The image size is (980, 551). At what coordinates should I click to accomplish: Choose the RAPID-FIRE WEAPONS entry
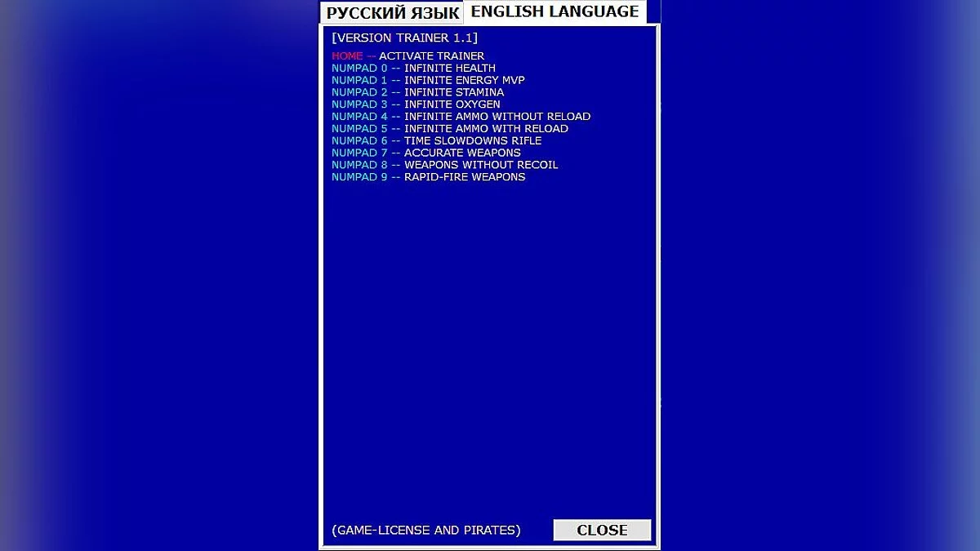pyautogui.click(x=465, y=177)
